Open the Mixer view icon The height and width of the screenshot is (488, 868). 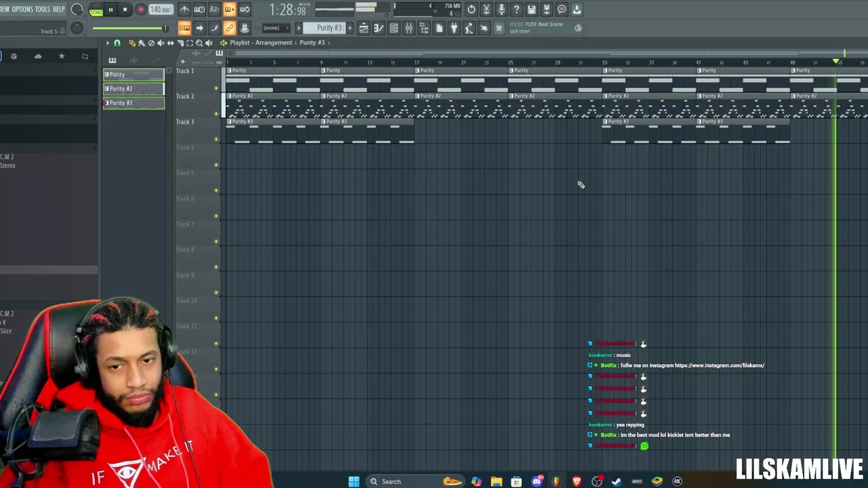coord(409,28)
